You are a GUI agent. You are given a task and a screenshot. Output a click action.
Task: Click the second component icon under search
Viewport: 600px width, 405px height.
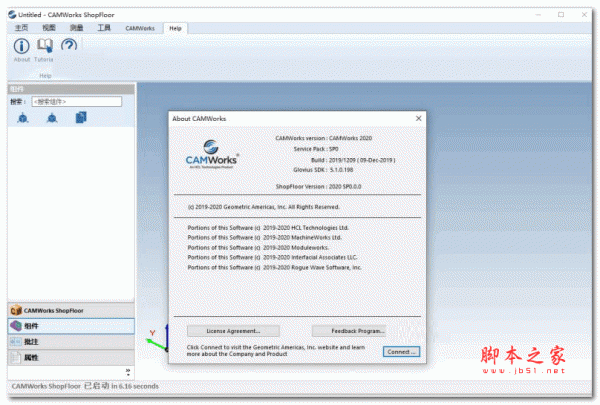pos(52,118)
